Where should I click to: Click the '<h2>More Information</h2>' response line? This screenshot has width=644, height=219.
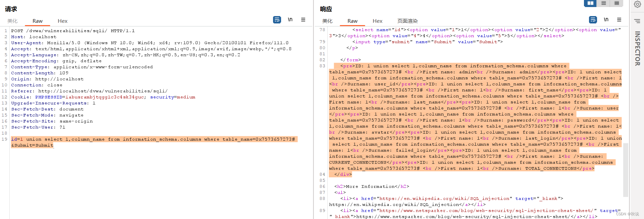click(372, 187)
